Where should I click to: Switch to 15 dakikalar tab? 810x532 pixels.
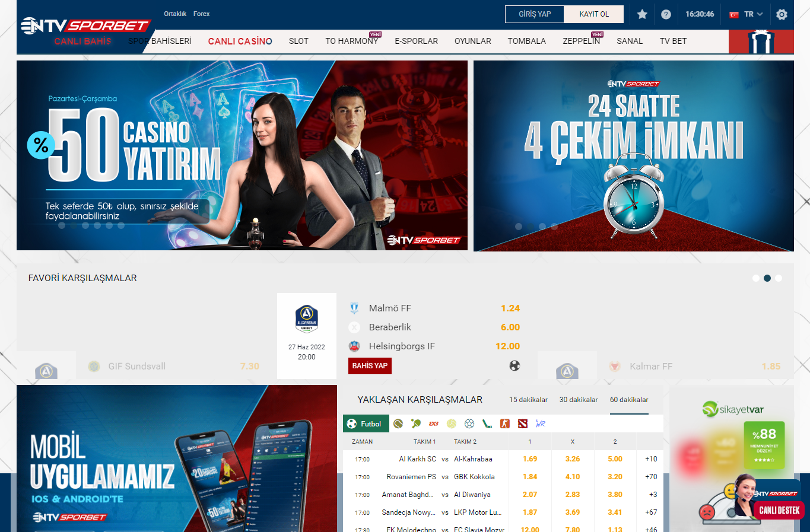click(528, 400)
